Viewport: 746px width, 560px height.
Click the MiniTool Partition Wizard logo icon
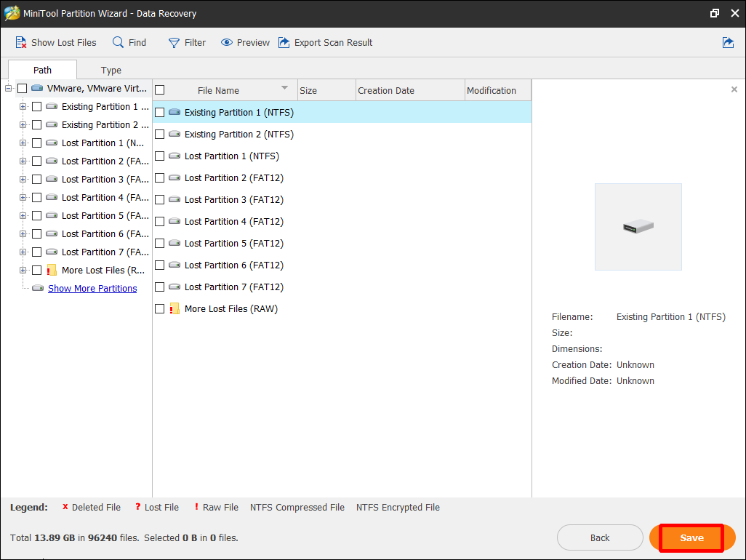12,13
